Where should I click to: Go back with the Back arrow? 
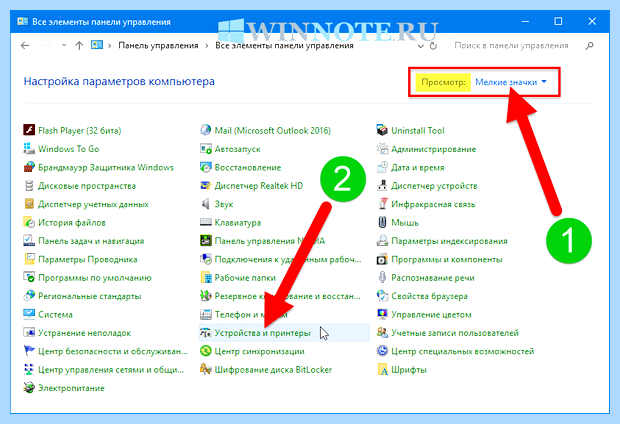click(x=25, y=45)
